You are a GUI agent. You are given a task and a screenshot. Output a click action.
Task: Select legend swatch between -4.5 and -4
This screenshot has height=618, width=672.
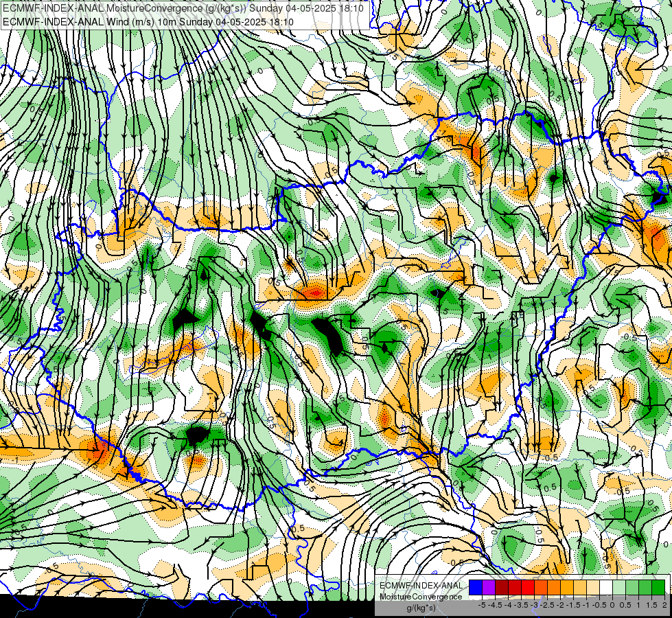coord(502,587)
